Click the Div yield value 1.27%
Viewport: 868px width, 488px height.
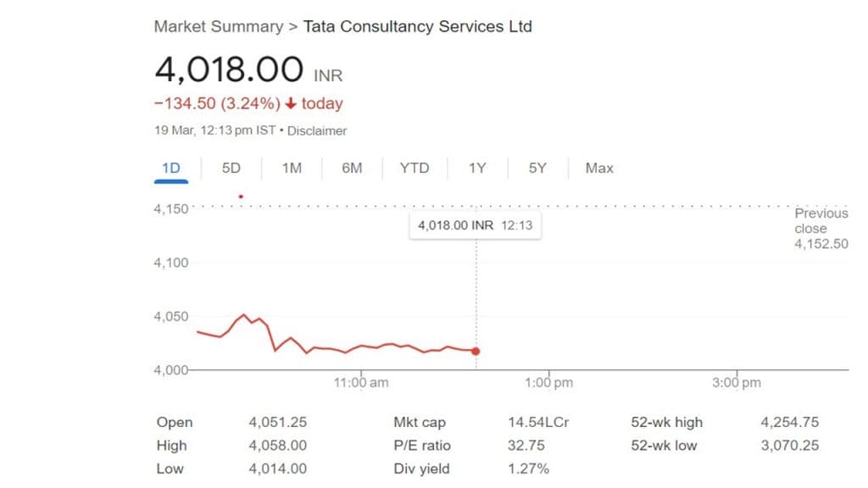coord(527,469)
